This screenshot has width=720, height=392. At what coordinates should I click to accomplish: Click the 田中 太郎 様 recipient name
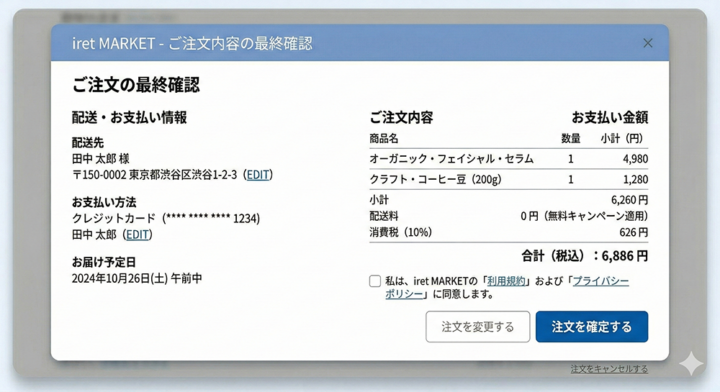coord(101,159)
